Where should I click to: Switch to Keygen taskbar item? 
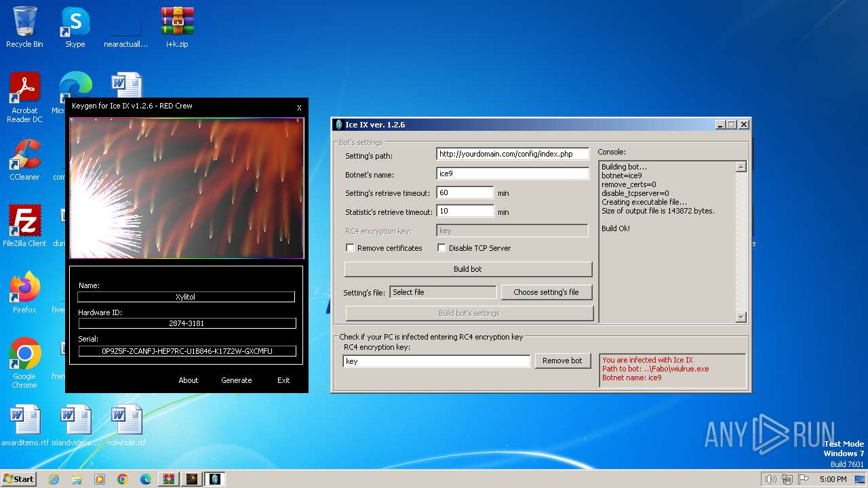click(192, 479)
